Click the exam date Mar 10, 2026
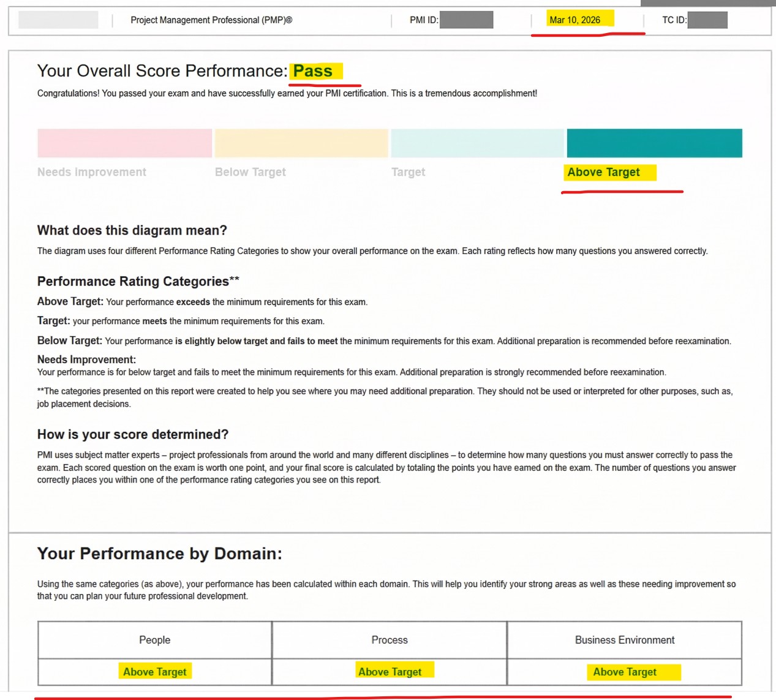The width and height of the screenshot is (776, 700). (574, 20)
